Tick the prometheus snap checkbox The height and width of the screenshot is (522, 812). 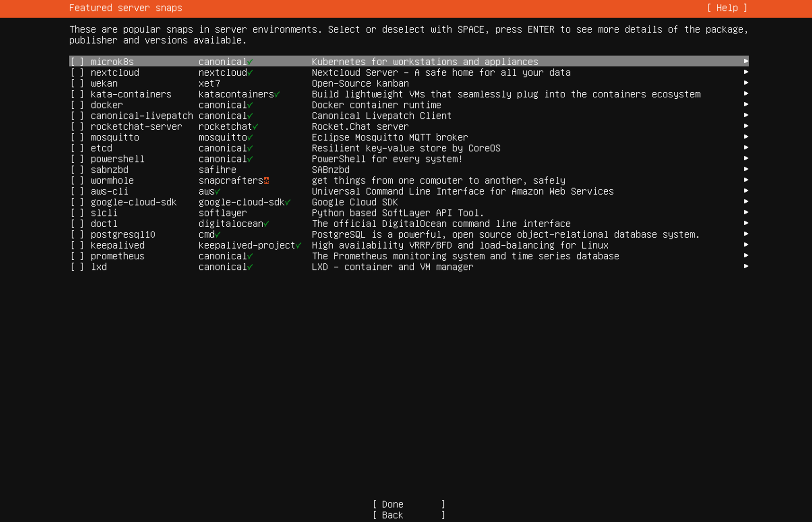click(77, 256)
